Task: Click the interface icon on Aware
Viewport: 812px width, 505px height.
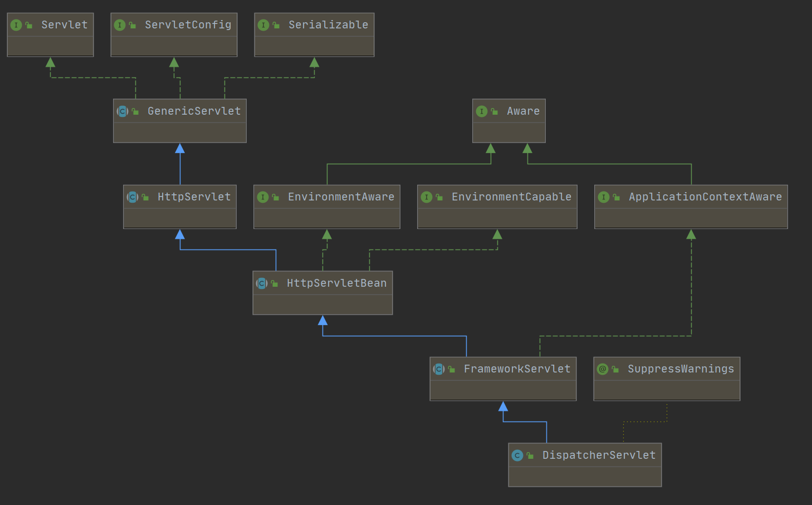Action: coord(482,111)
